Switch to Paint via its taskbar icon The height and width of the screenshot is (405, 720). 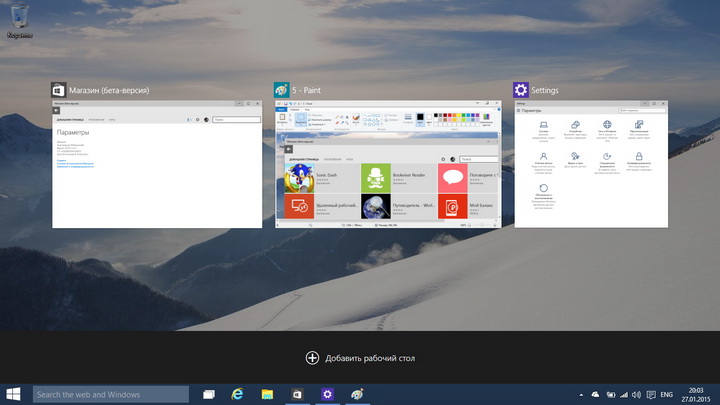click(x=357, y=394)
